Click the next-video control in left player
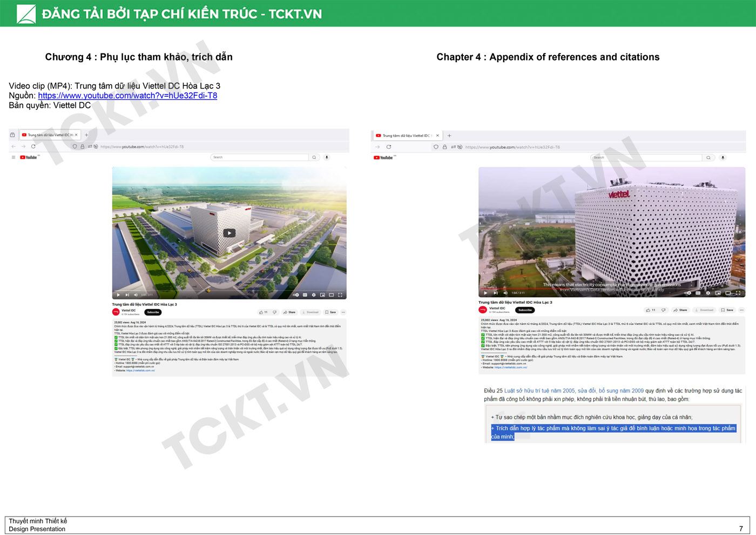 [x=127, y=295]
